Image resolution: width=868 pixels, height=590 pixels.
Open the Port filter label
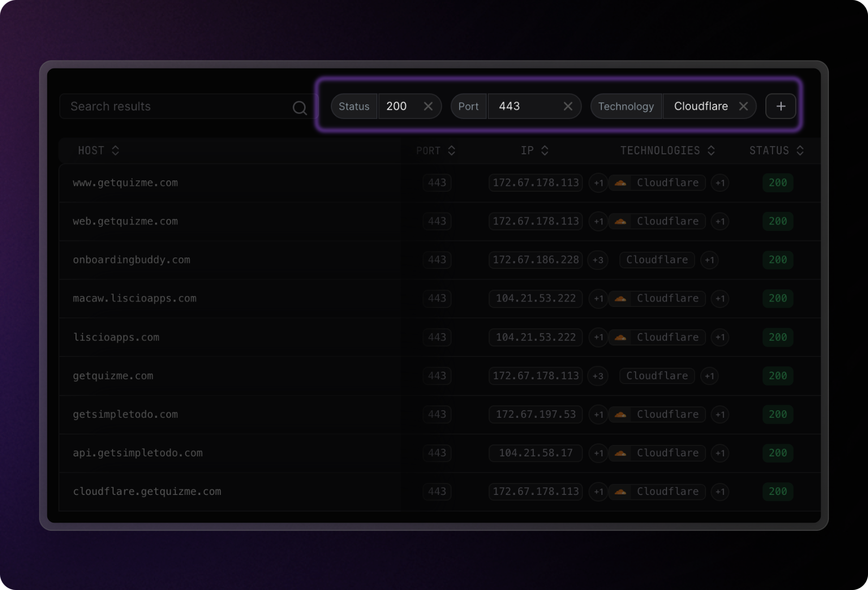click(468, 106)
